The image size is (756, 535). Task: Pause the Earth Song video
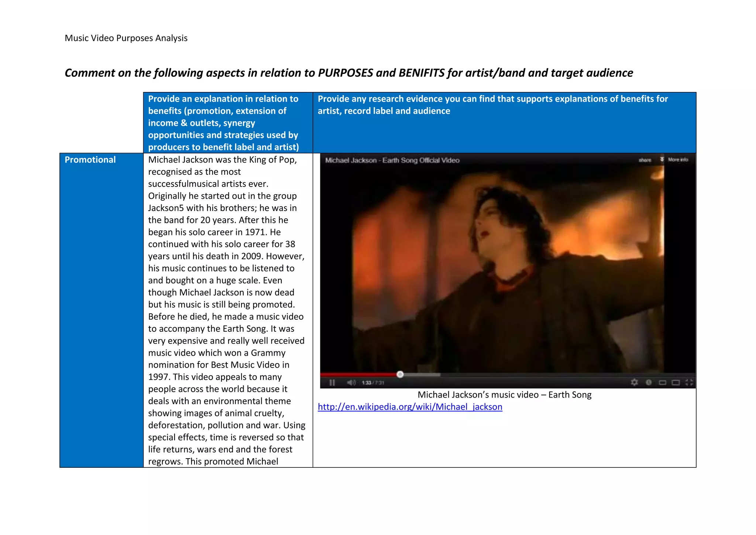(x=332, y=383)
